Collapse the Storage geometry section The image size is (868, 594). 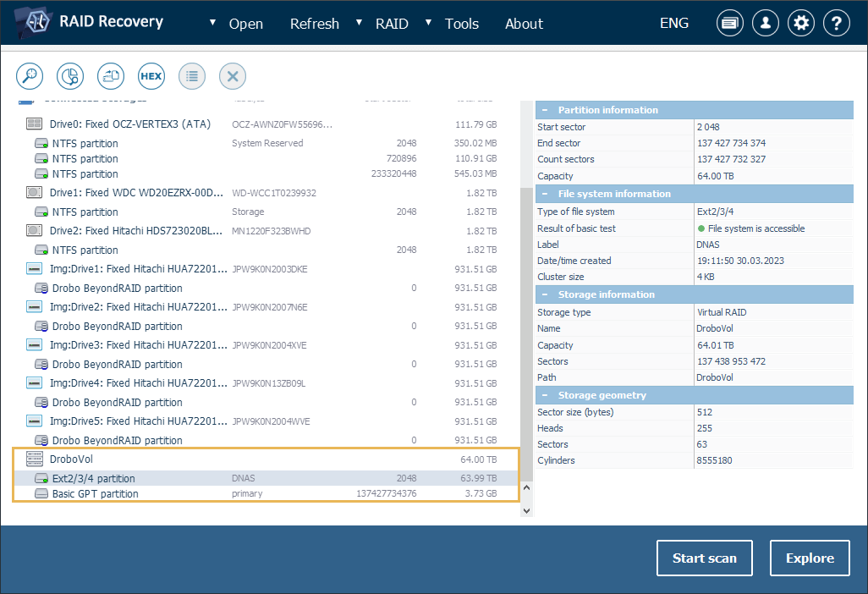point(545,395)
